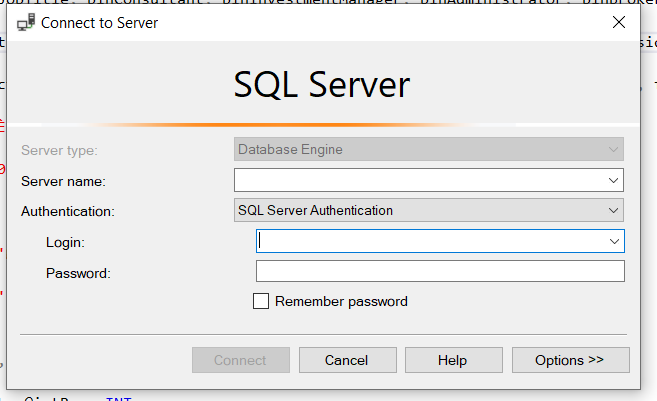The height and width of the screenshot is (401, 657).
Task: Click the Authentication label
Action: [x=67, y=212]
